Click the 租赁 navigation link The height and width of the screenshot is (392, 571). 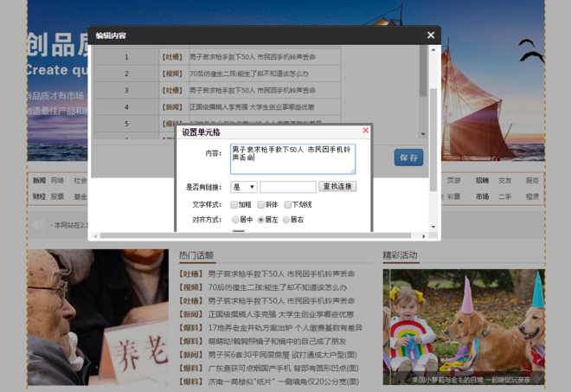[x=532, y=196]
